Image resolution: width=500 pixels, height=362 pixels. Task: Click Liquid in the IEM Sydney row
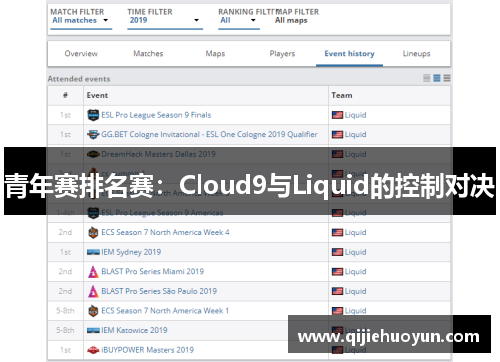356,252
